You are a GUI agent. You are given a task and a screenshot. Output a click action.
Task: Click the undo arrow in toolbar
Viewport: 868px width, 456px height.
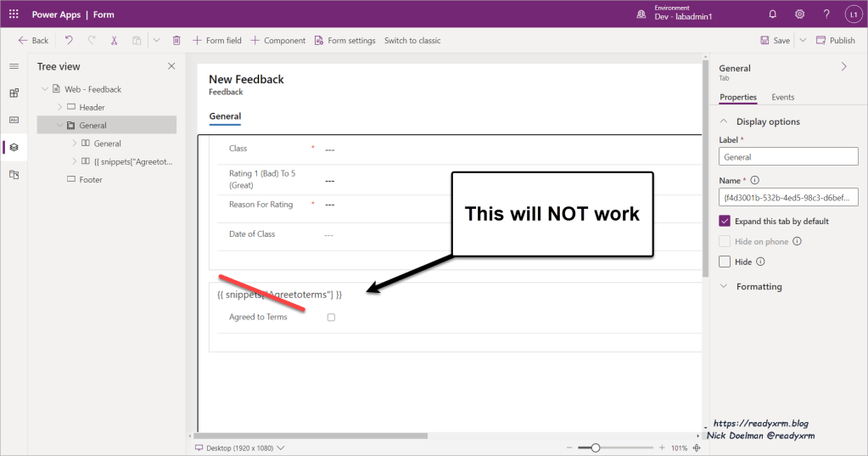coord(69,40)
